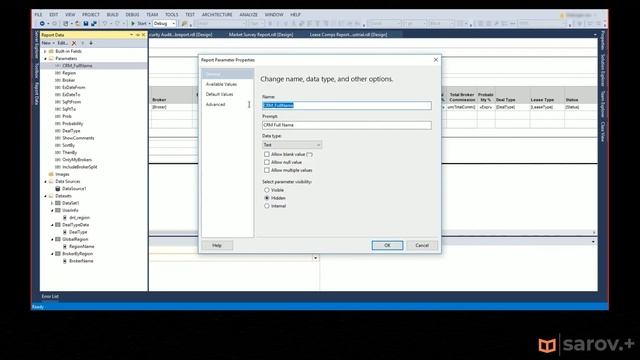The image size is (640, 360).
Task: Click the UserInfo dataset icon
Action: pos(58,210)
